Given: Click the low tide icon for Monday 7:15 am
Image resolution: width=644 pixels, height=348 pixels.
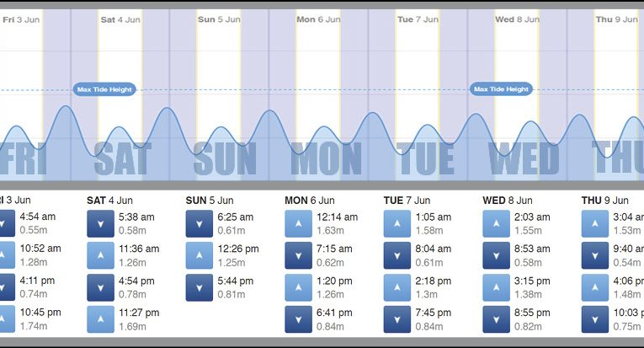Looking at the screenshot, I should click(x=298, y=254).
